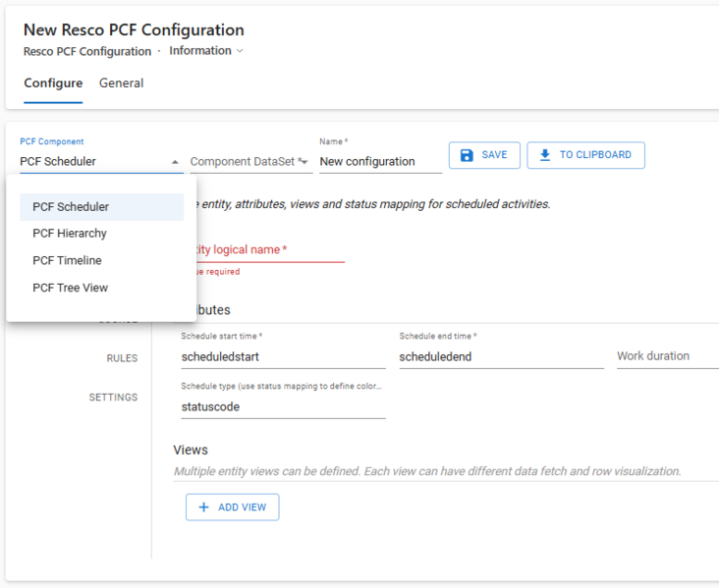Open the Component DataSet dropdown

pyautogui.click(x=251, y=161)
